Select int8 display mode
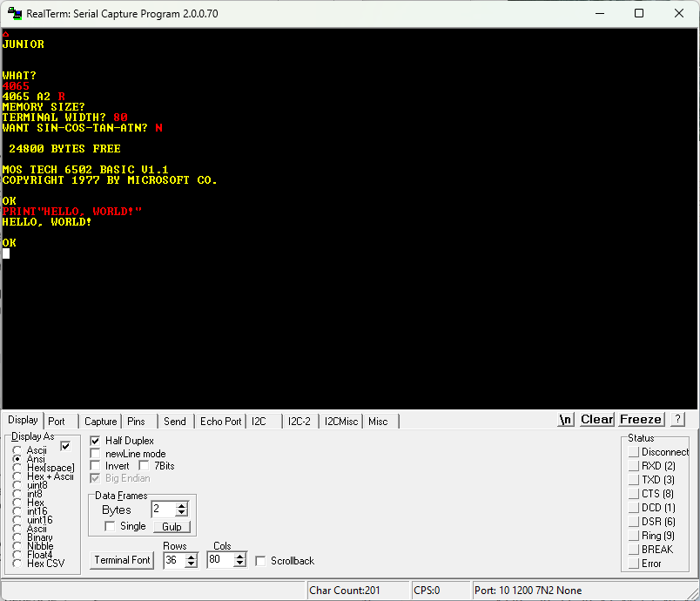Image resolution: width=700 pixels, height=601 pixels. click(x=17, y=494)
